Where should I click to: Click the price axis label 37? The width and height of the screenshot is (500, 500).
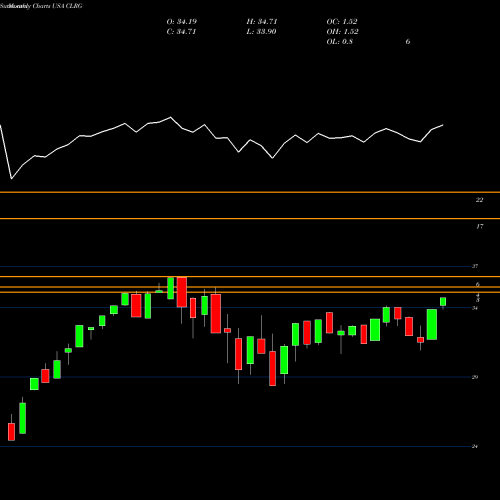475,266
